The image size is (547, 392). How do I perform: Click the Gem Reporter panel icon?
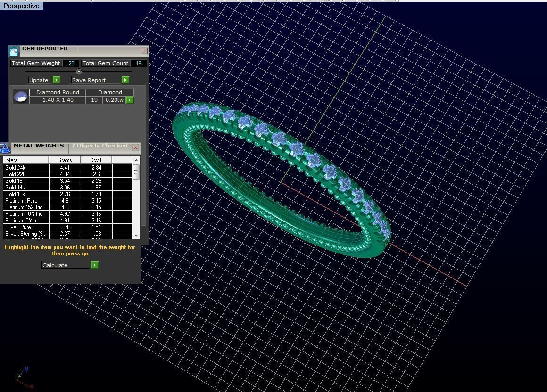pos(14,51)
